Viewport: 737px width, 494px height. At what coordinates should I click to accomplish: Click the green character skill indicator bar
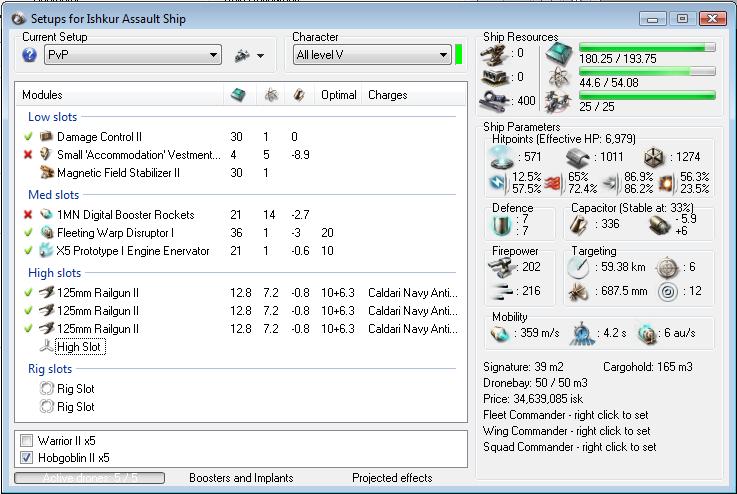pyautogui.click(x=459, y=55)
